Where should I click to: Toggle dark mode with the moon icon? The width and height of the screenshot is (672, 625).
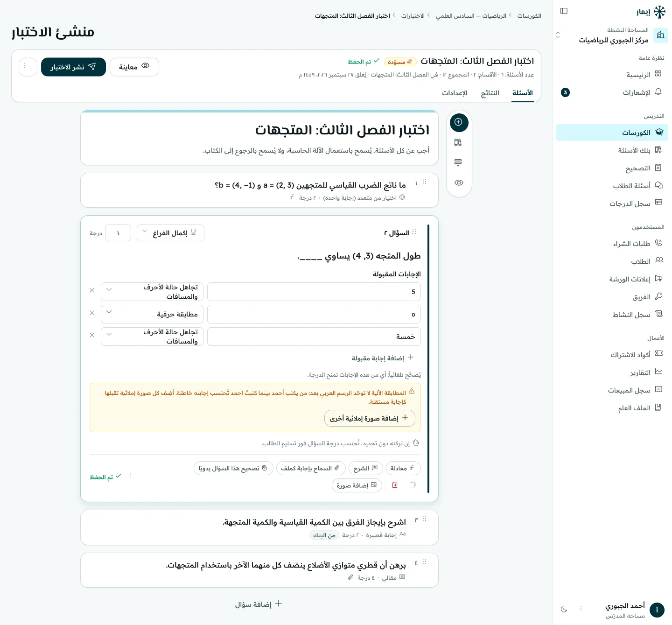(x=564, y=609)
